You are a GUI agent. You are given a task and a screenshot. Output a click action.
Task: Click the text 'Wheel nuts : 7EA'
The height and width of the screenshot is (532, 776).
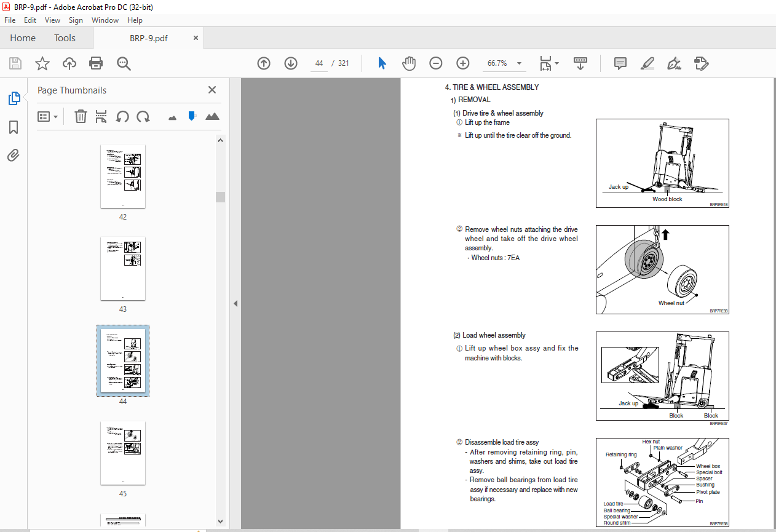pos(495,258)
